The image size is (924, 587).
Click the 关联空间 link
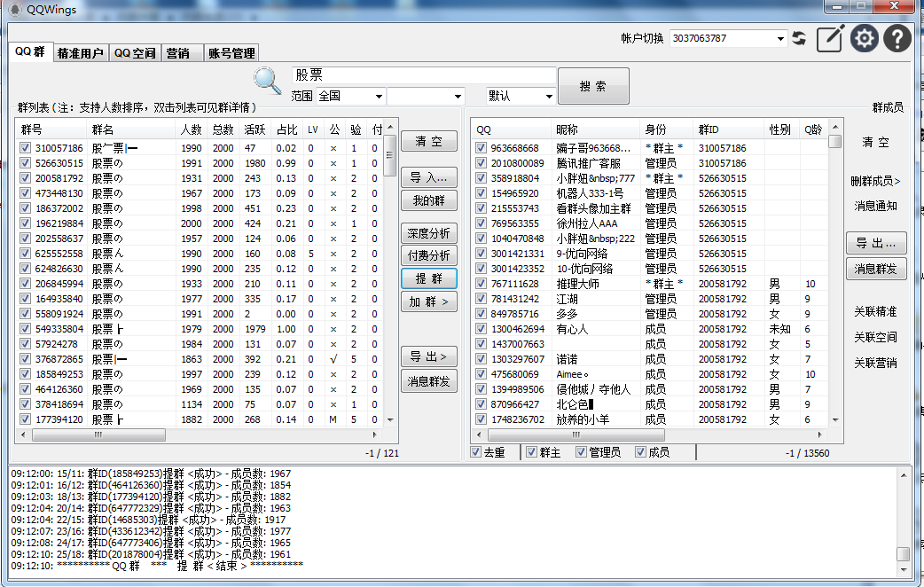875,337
